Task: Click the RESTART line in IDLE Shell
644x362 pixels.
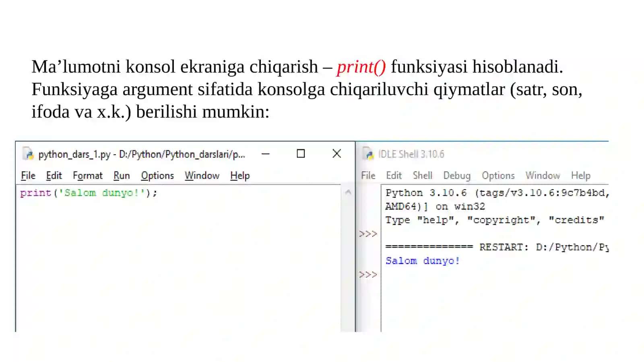Action: (x=497, y=247)
